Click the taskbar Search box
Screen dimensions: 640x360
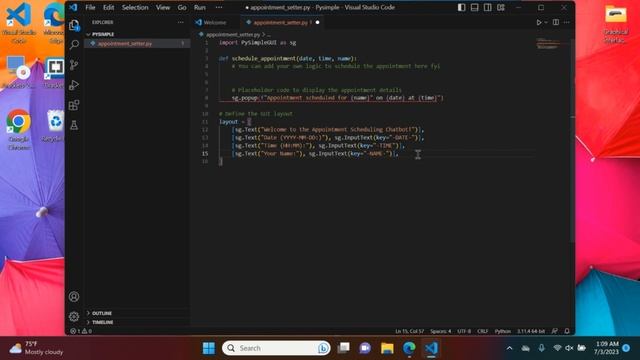(276, 348)
